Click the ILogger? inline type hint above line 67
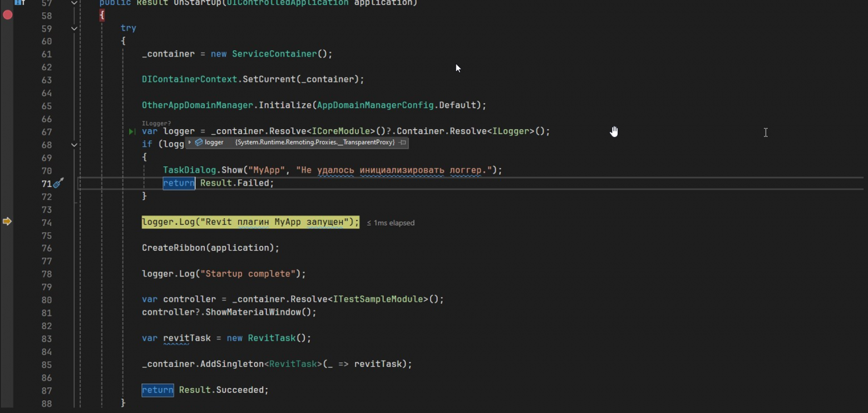Screen dimensions: 868x413 (156, 123)
